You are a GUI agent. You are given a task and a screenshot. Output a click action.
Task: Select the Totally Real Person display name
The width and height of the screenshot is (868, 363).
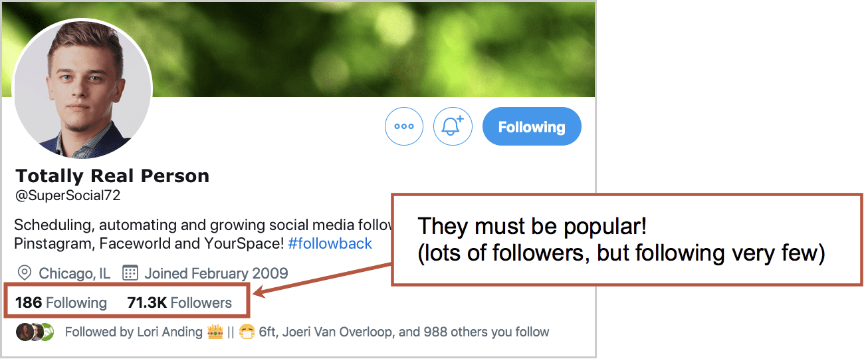(112, 176)
